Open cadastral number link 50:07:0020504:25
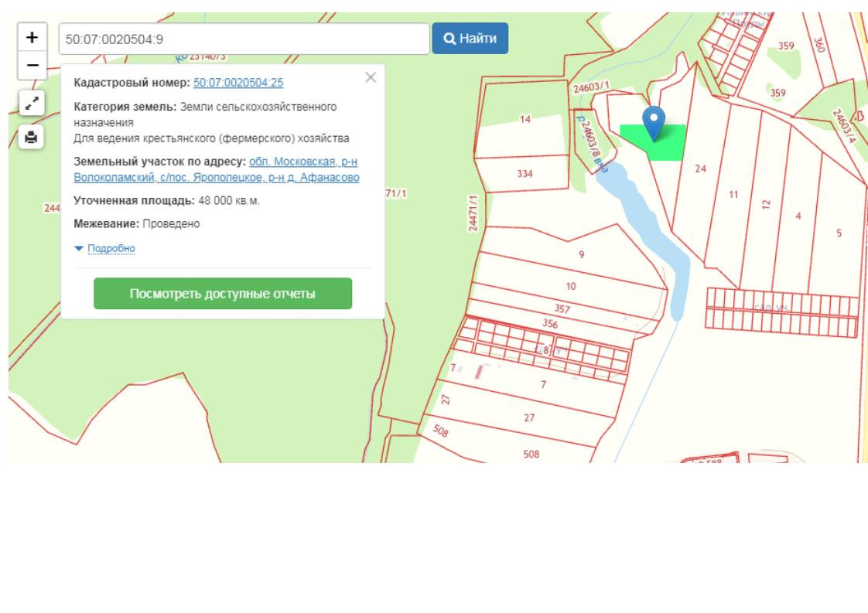Viewport: 868px width, 613px height. coord(238,83)
